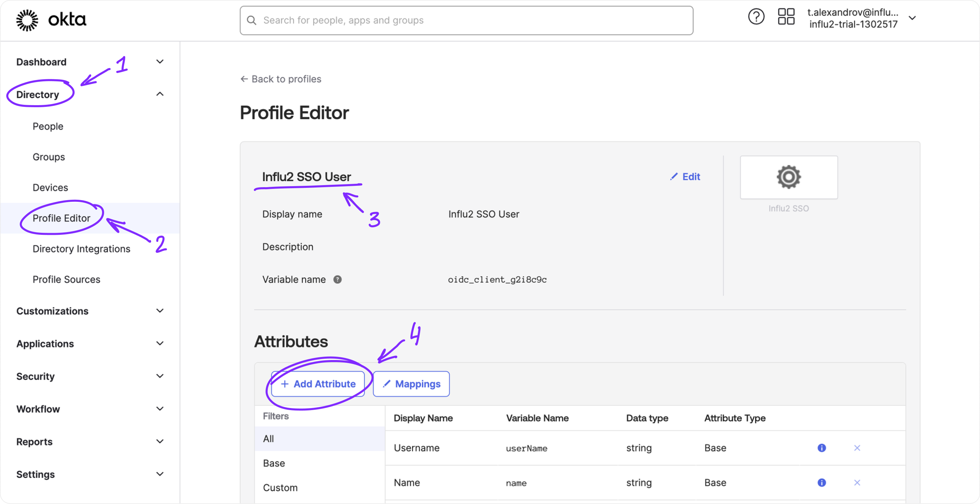Image resolution: width=980 pixels, height=504 pixels.
Task: Click the Directory sidebar heading
Action: click(x=38, y=95)
